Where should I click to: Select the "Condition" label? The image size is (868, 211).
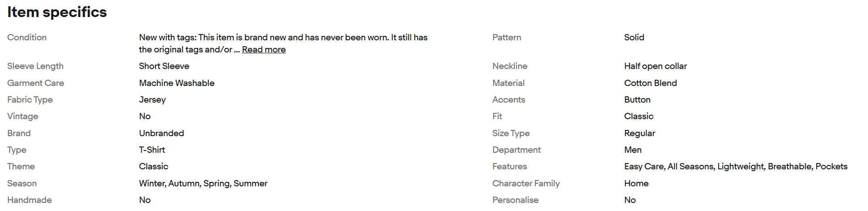tap(27, 38)
